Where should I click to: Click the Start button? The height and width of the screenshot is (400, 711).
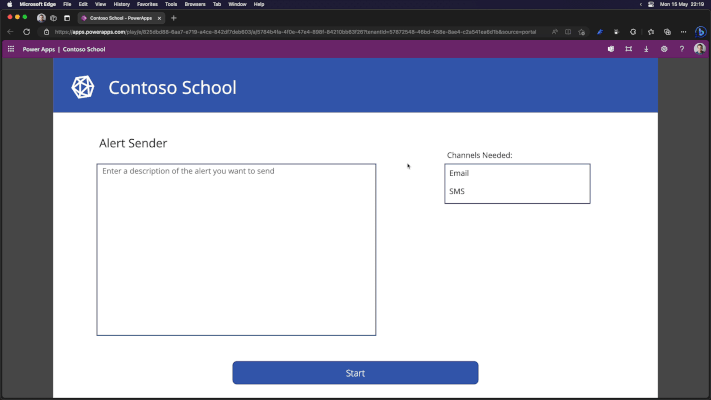[355, 373]
